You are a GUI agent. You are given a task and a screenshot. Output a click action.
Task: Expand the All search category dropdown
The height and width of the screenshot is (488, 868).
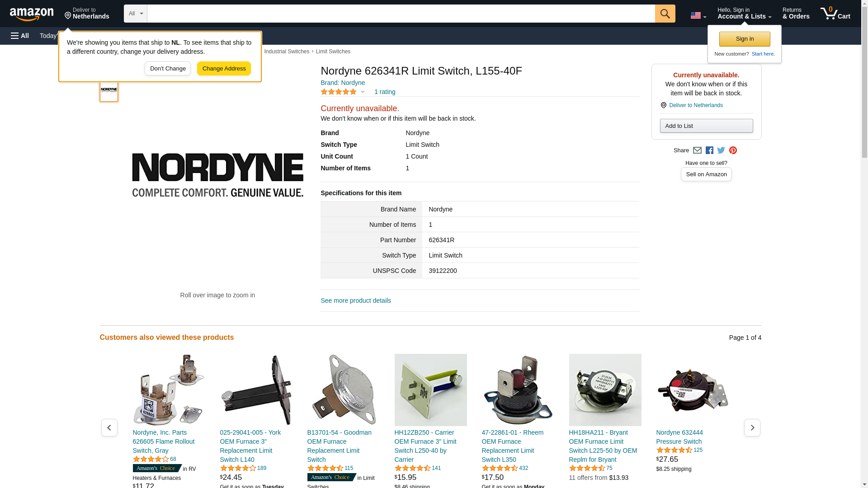coord(135,14)
